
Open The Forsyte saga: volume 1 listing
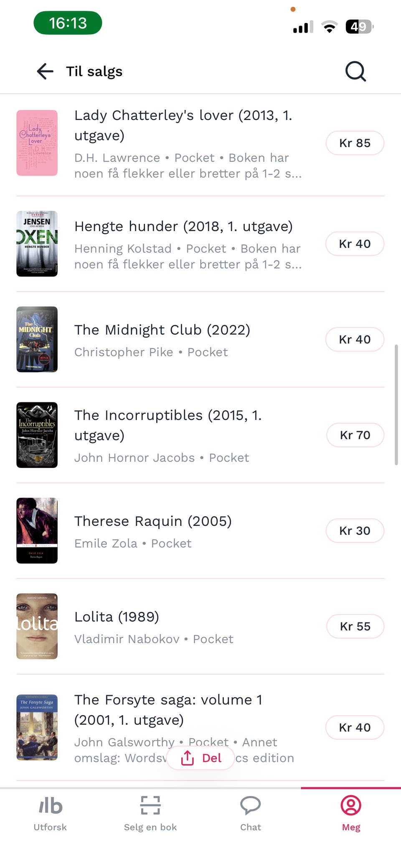(x=168, y=709)
